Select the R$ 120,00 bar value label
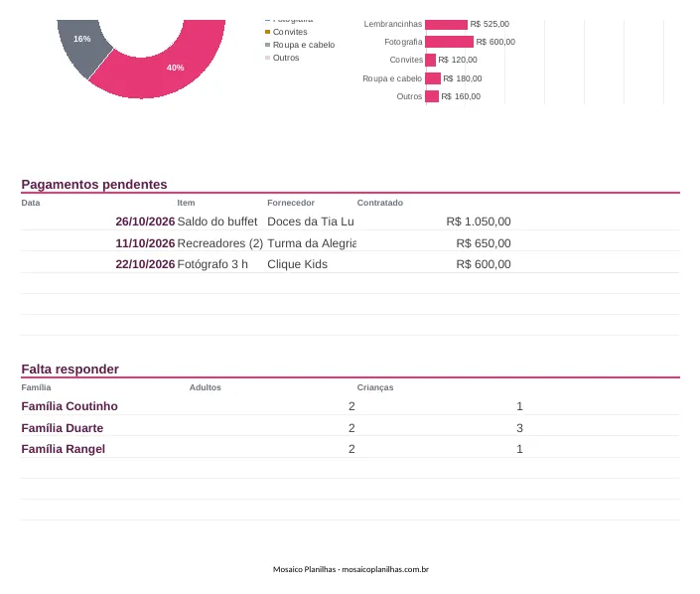Screen dimensions: 700x594 pyautogui.click(x=458, y=60)
